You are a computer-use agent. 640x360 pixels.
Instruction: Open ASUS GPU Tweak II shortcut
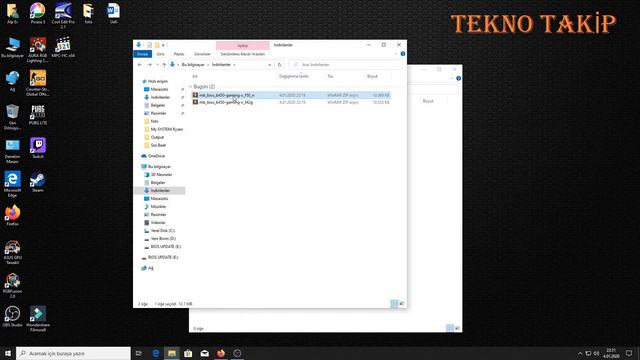(12, 252)
